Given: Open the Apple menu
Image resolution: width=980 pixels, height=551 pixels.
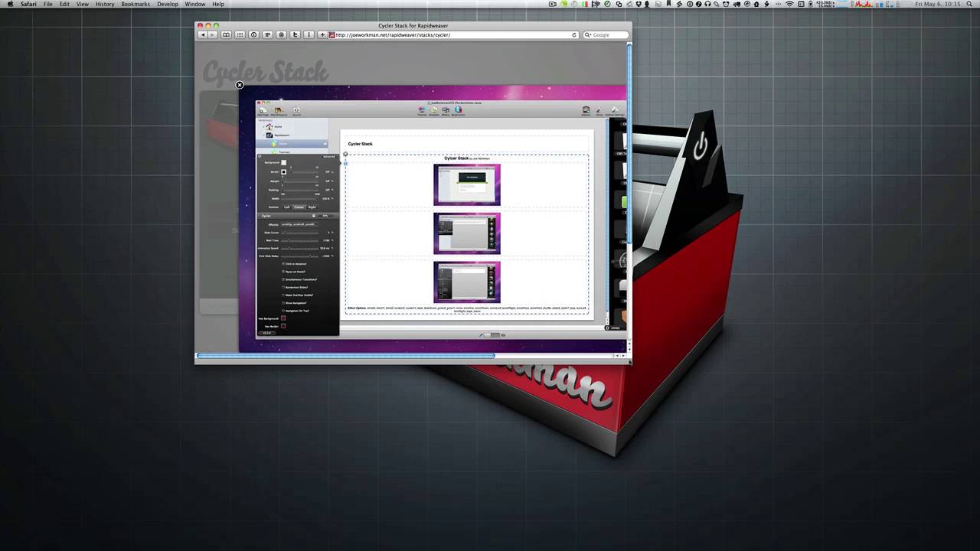Looking at the screenshot, I should pos(11,5).
